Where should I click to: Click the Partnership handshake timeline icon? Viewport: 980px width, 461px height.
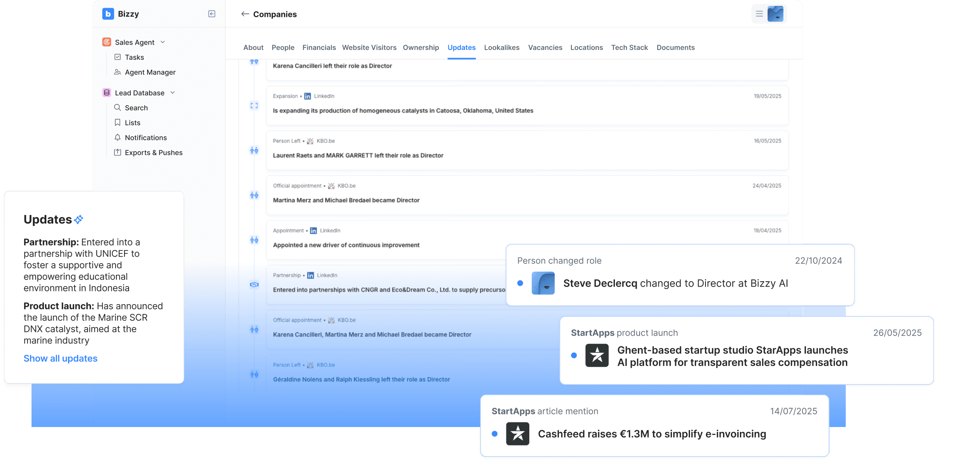tap(254, 285)
